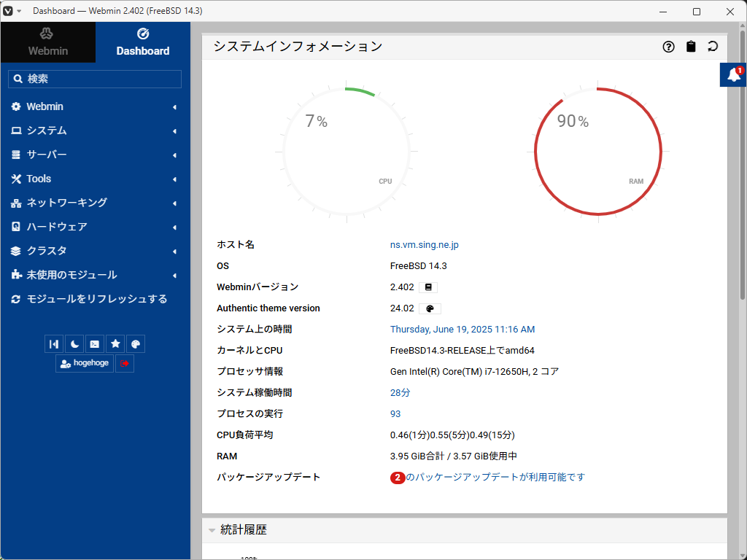Screen dimensions: 747x560
Task: Click the 統計履歴 section header
Action: coord(465,531)
